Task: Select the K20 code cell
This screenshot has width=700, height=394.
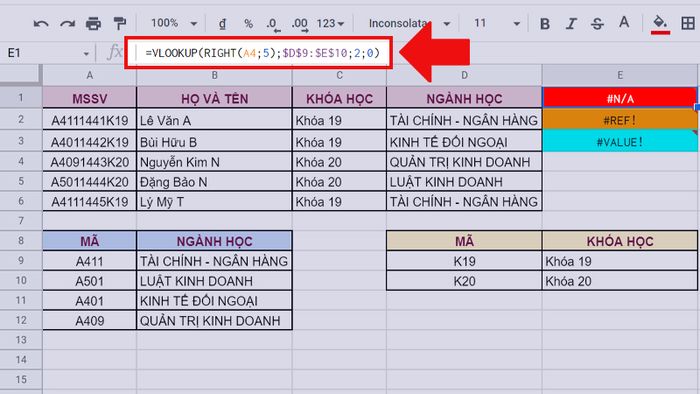Action: pos(464,281)
